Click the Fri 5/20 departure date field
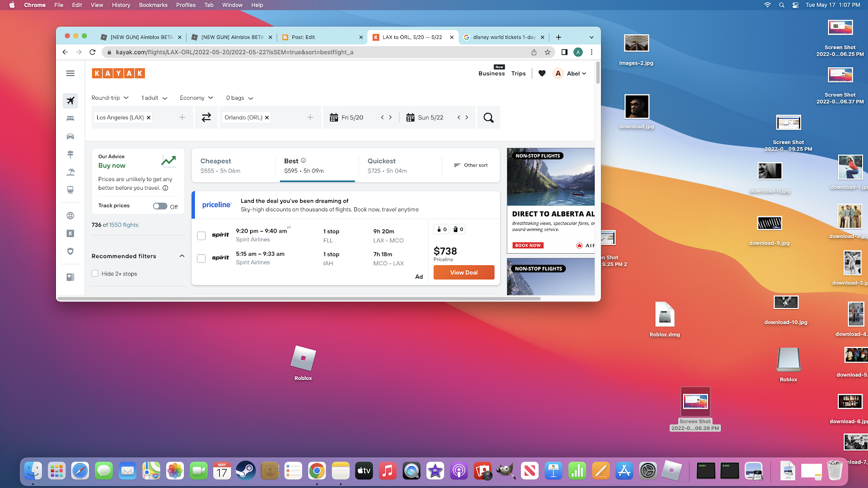868x488 pixels. pyautogui.click(x=353, y=118)
